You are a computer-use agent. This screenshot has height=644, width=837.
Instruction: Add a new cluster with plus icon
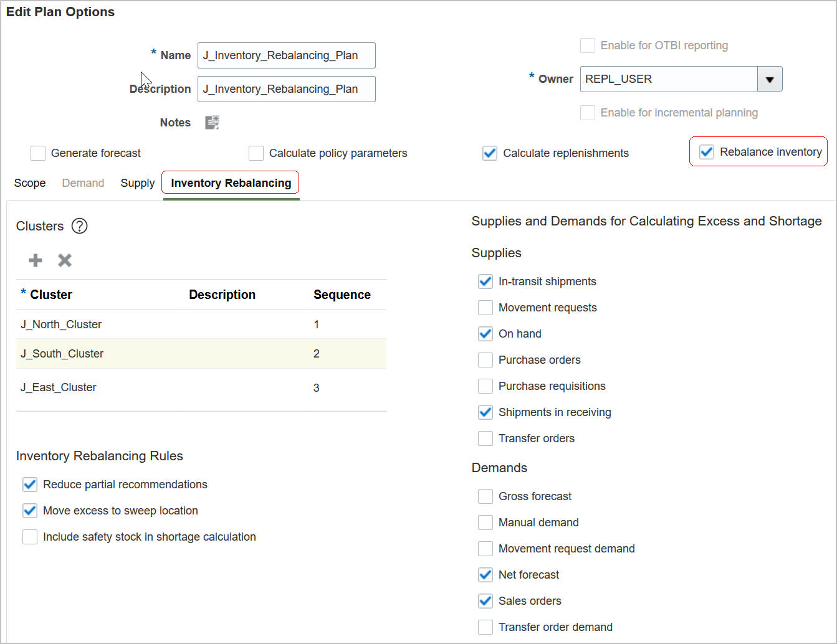click(36, 260)
